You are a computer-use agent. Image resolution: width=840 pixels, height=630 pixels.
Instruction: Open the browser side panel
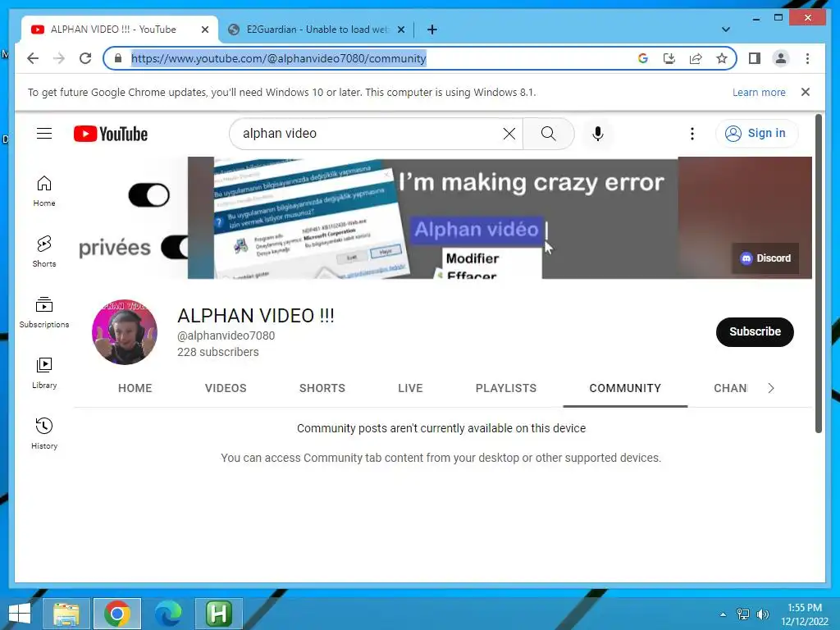click(755, 58)
